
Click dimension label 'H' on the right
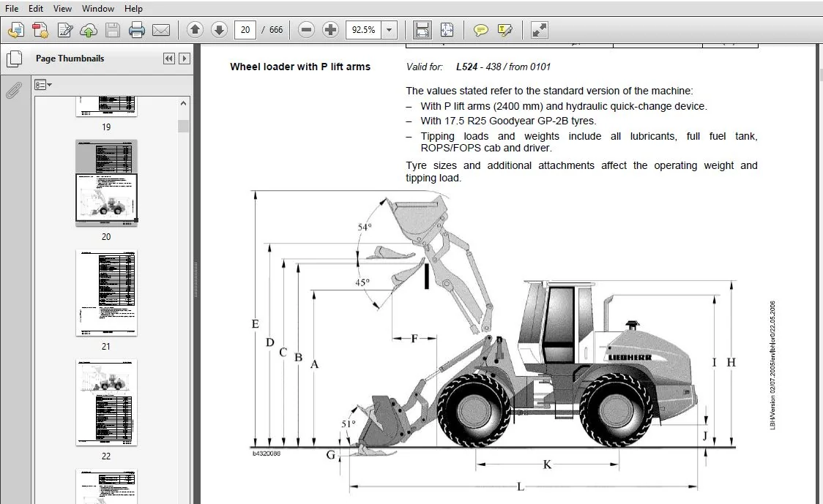(731, 362)
